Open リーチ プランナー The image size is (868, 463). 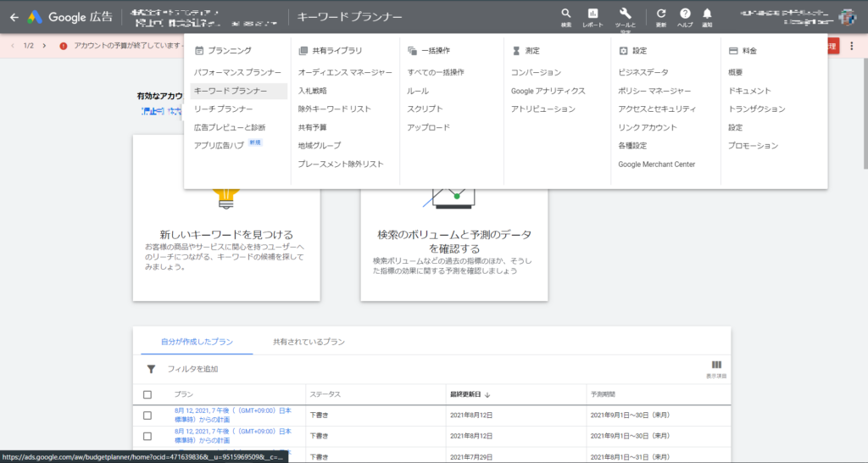(223, 109)
